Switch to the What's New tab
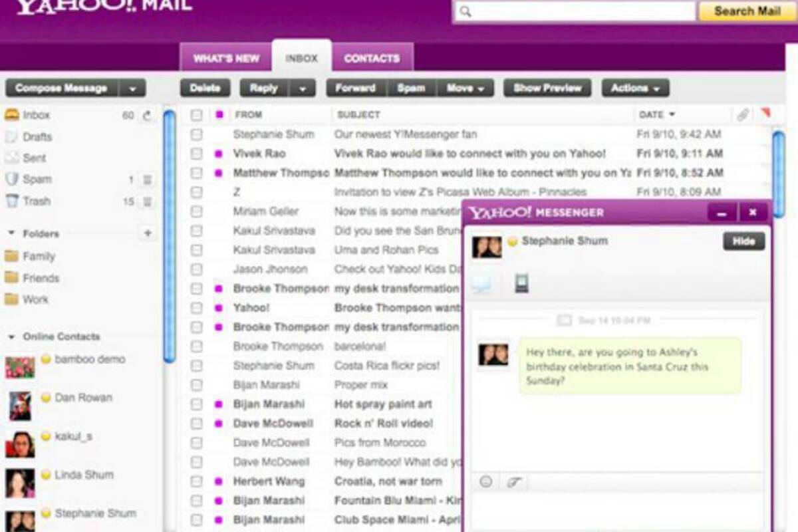This screenshot has height=532, width=798. pyautogui.click(x=226, y=58)
